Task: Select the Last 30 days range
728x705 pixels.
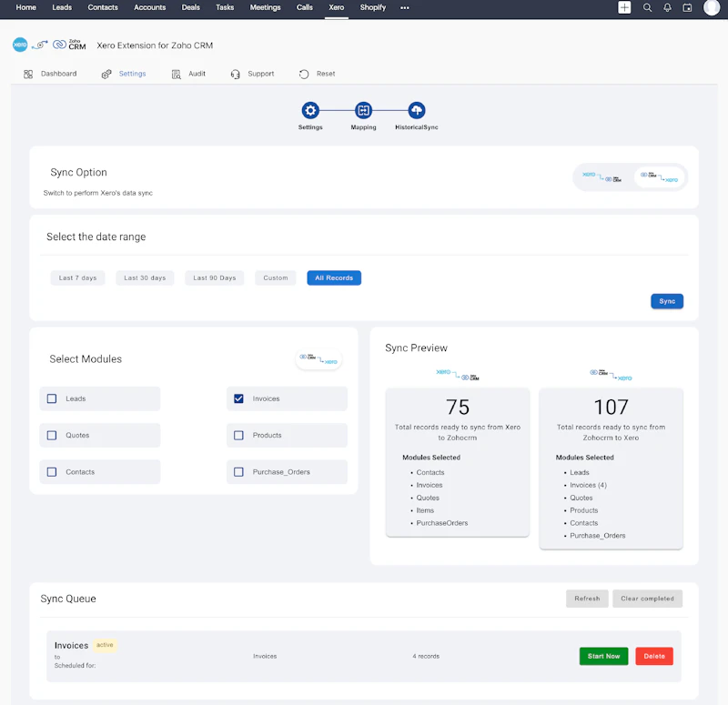Action: point(145,278)
